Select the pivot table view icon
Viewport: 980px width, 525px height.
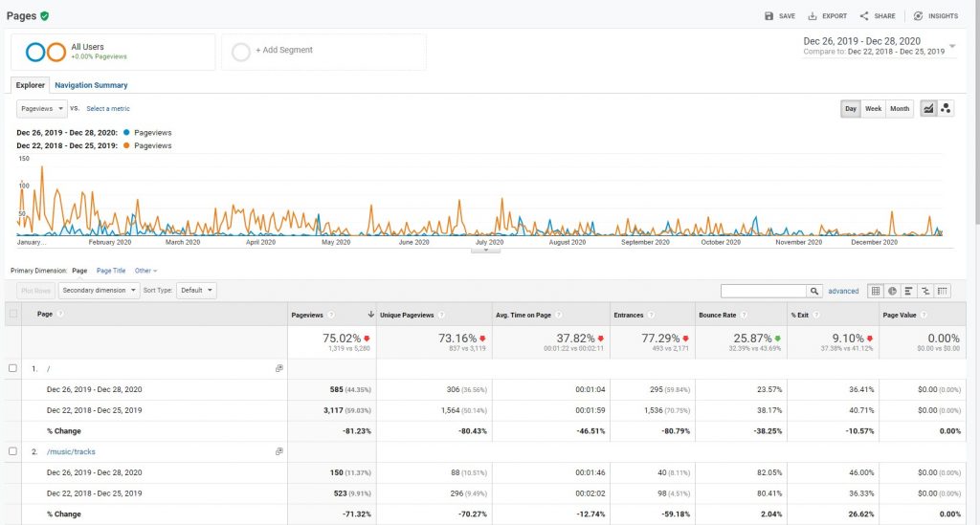pyautogui.click(x=943, y=291)
